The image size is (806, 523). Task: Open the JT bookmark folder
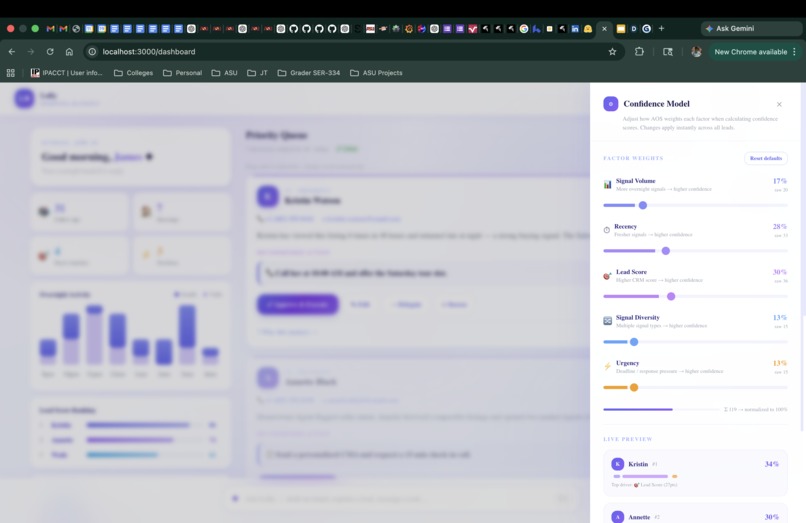point(258,73)
